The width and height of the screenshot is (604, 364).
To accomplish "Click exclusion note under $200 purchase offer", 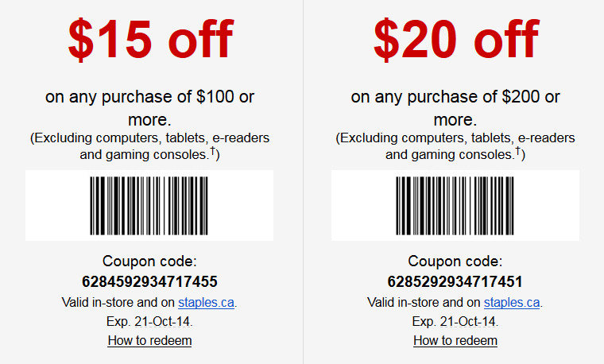I will pos(455,146).
